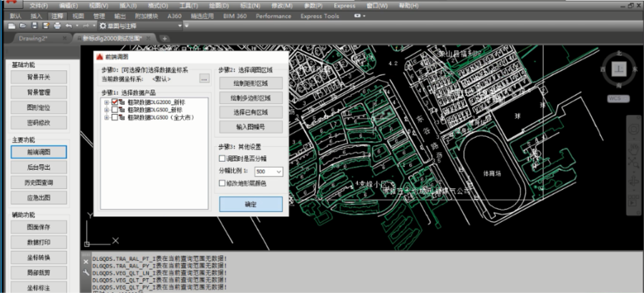Open the 文件(F) menu
This screenshot has height=293, width=644.
pyautogui.click(x=39, y=6)
